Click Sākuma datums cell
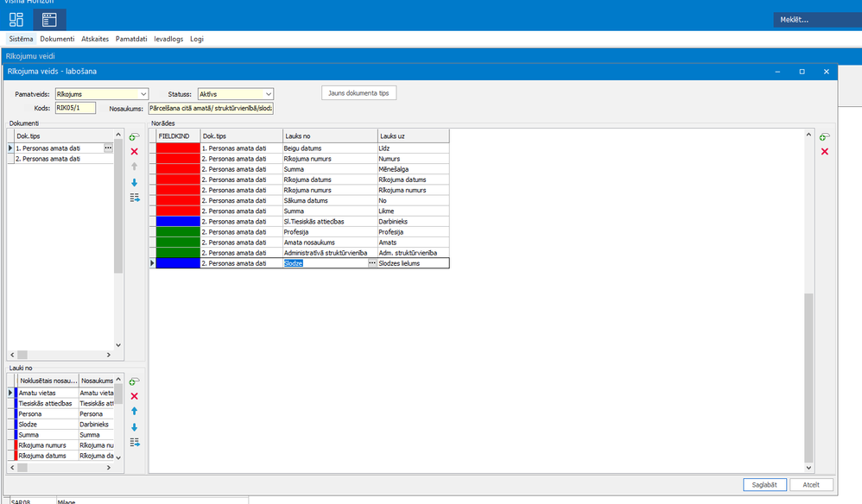Viewport: 862px width, 504px height. coord(330,200)
